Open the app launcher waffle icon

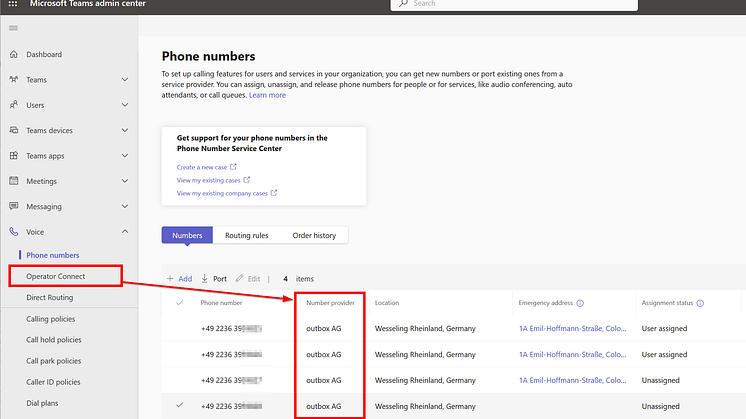click(13, 3)
